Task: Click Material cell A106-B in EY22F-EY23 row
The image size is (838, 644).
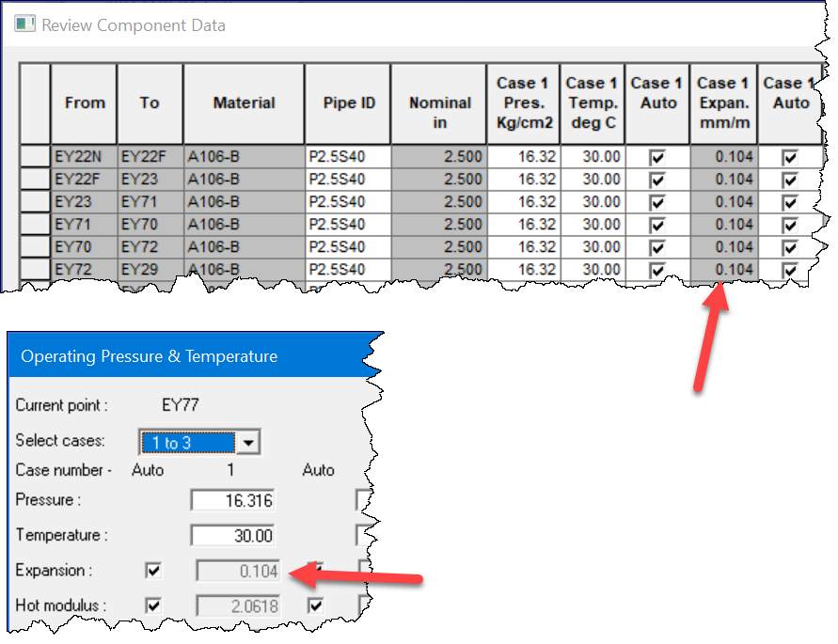Action: click(x=244, y=179)
